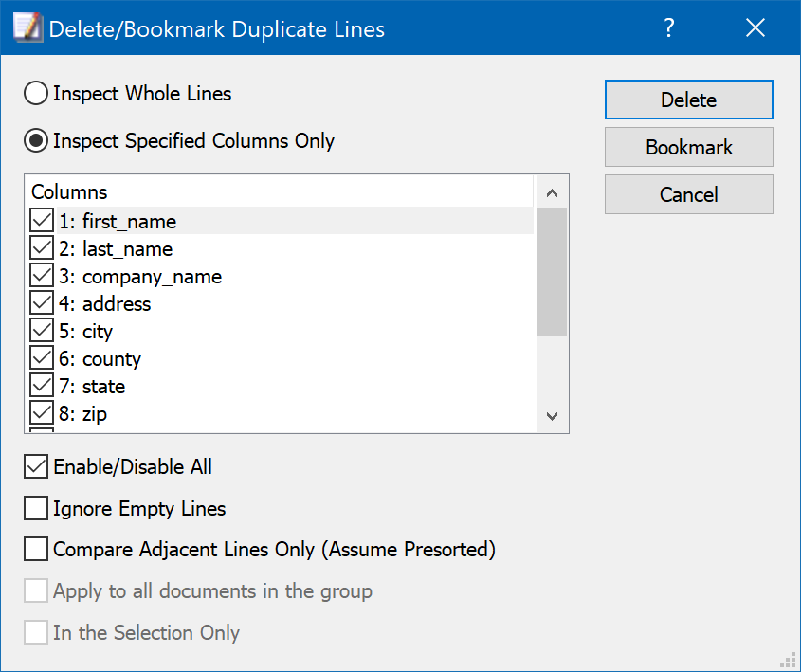Toggle the Enable/Disable All checkbox
This screenshot has height=672, width=801.
point(36,466)
